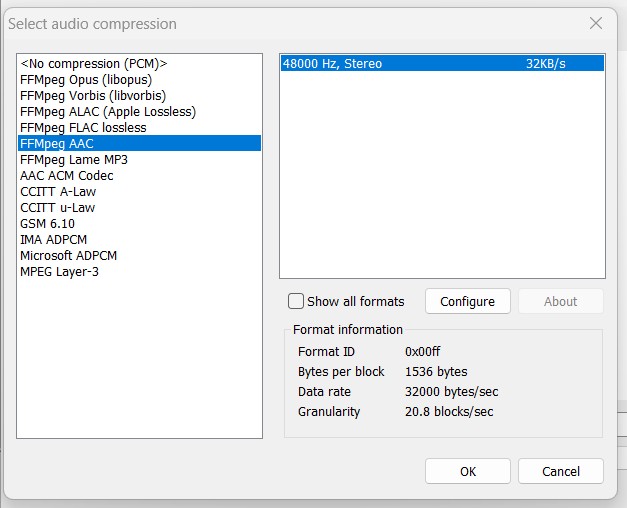Close the Select audio compression window
This screenshot has height=508, width=627.
596,23
